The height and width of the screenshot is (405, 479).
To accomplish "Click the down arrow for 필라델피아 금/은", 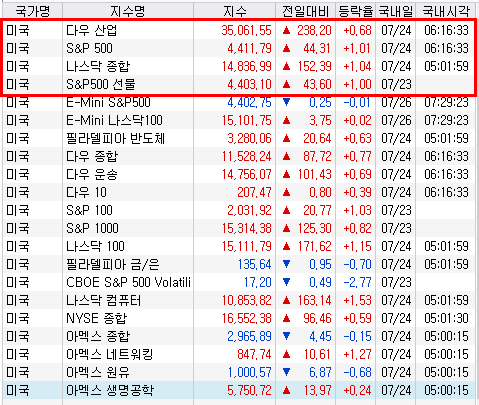I will (286, 264).
